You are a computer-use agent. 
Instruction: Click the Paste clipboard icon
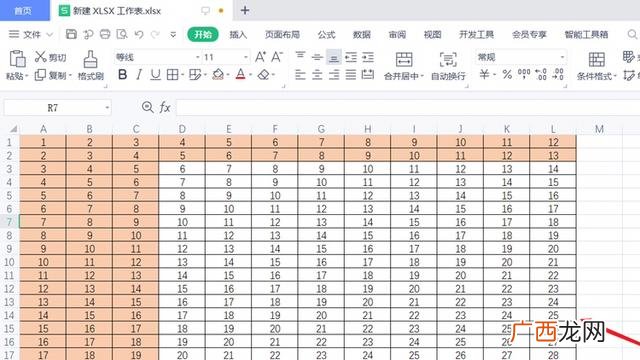17,59
